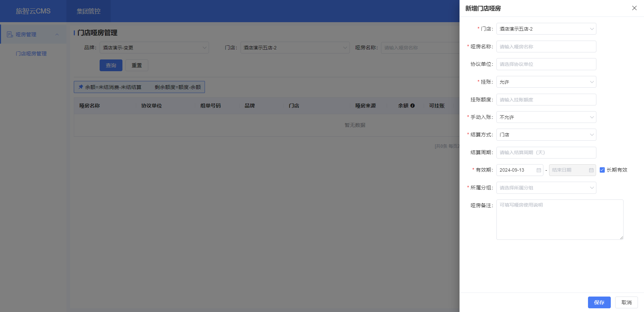Image resolution: width=644 pixels, height=312 pixels.
Task: Click the 哑房来源 table column header
Action: 365,106
